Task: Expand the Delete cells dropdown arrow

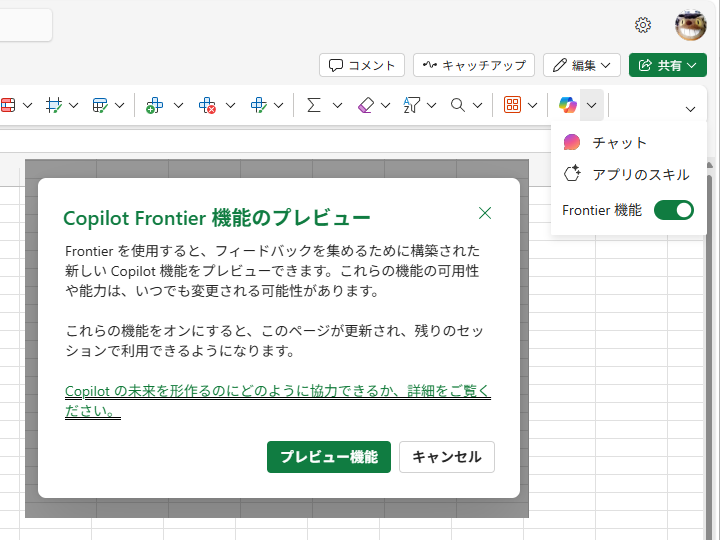Action: [x=231, y=105]
